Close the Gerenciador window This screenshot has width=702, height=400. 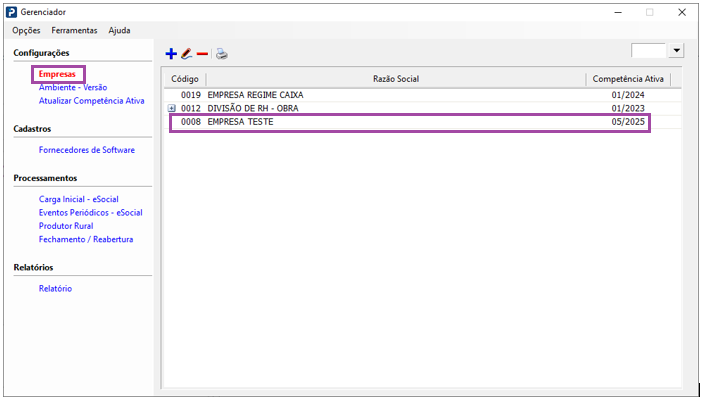682,13
